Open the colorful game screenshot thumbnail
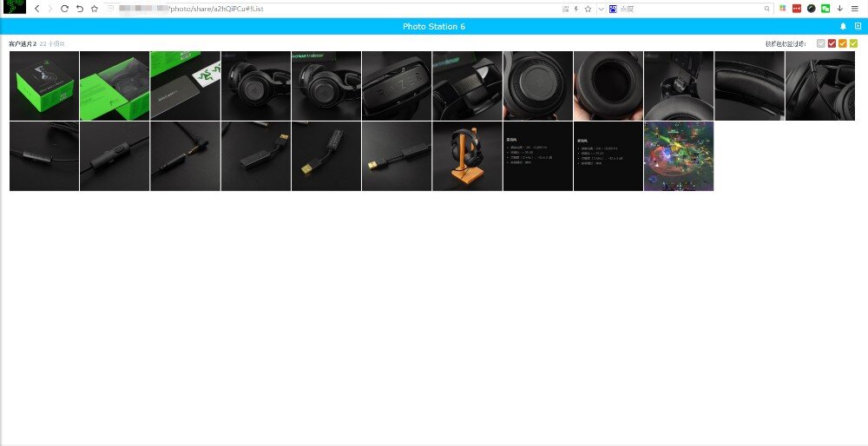The width and height of the screenshot is (868, 446). (x=679, y=156)
